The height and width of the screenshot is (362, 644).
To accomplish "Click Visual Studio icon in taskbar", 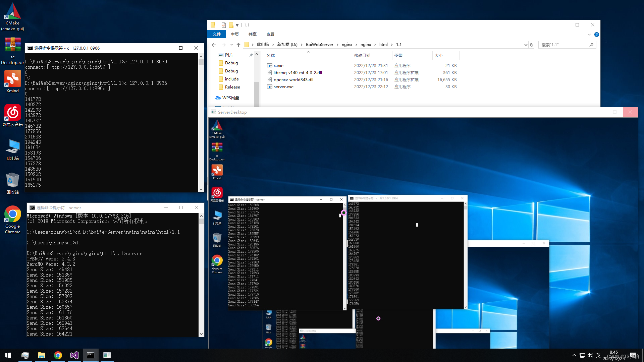I will pos(74,355).
